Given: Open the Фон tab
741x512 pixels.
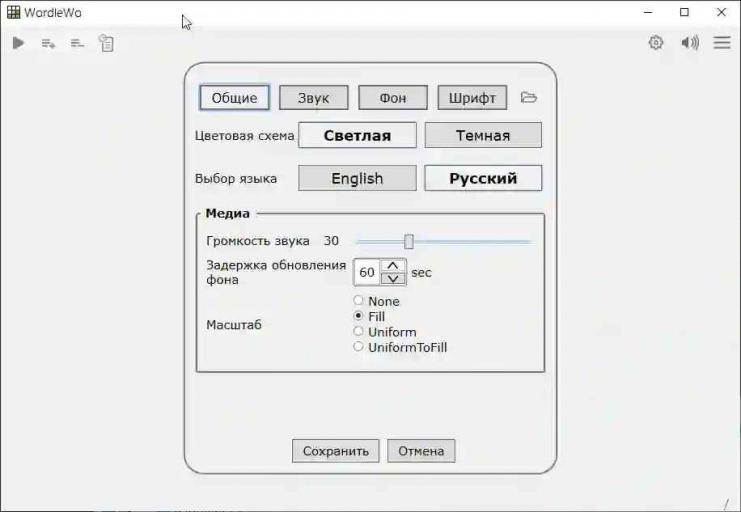Looking at the screenshot, I should point(393,97).
